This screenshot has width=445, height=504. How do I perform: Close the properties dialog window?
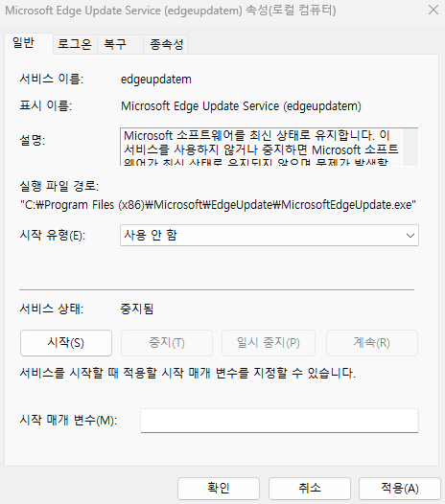point(433,10)
